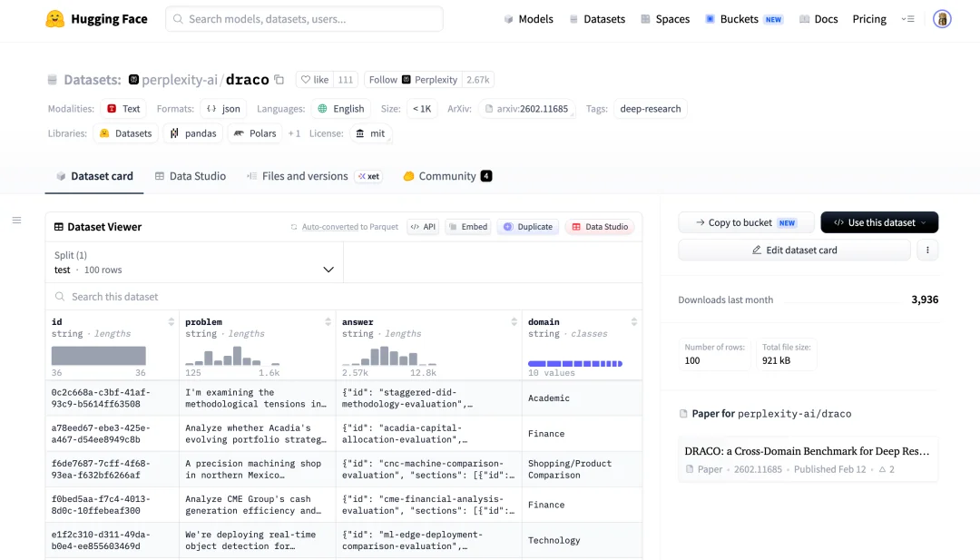Viewport: 980px width, 560px height.
Task: Click the Hugging Face logo
Action: click(97, 19)
